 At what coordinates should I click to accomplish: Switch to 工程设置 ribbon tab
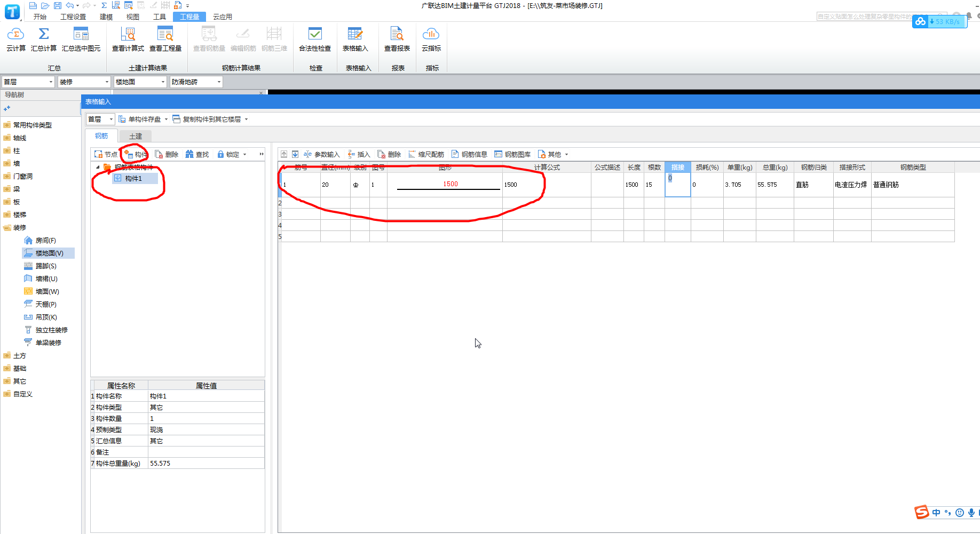73,17
